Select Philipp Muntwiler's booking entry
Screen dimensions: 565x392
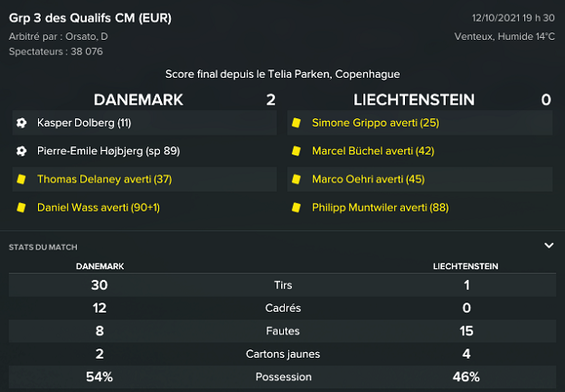tap(381, 209)
